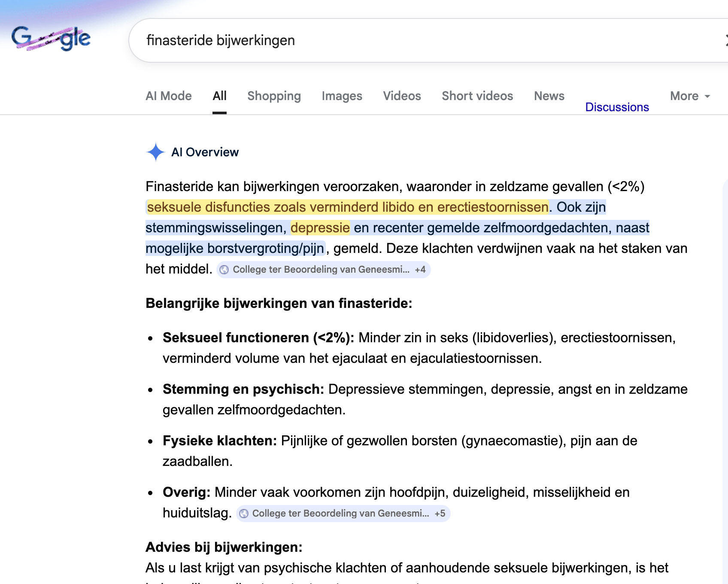728x584 pixels.
Task: Switch to the AI Mode tab
Action: point(169,96)
